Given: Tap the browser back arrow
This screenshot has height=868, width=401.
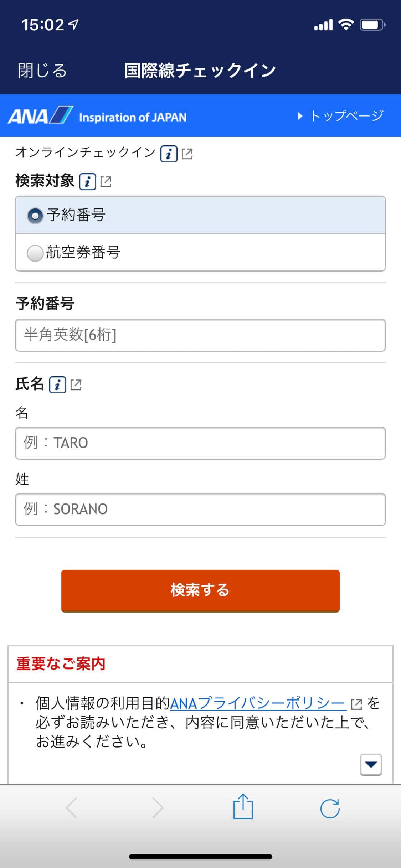Looking at the screenshot, I should [x=72, y=808].
